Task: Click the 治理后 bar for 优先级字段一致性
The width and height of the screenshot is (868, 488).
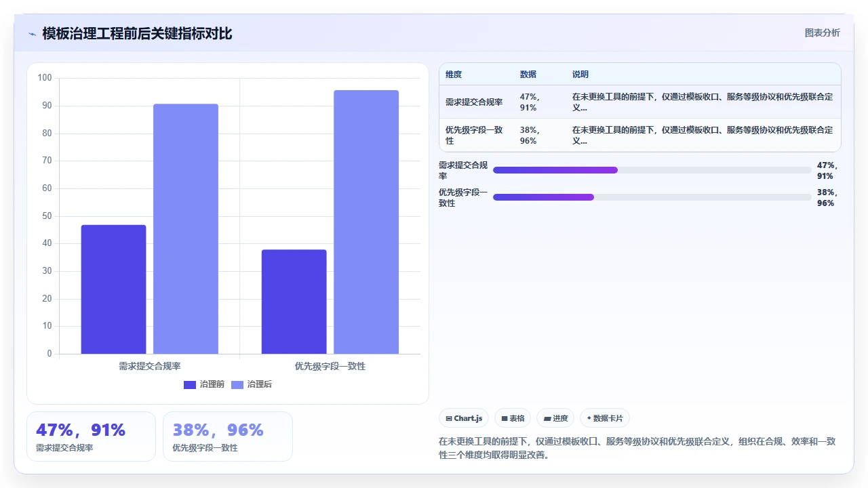Action: coord(366,222)
